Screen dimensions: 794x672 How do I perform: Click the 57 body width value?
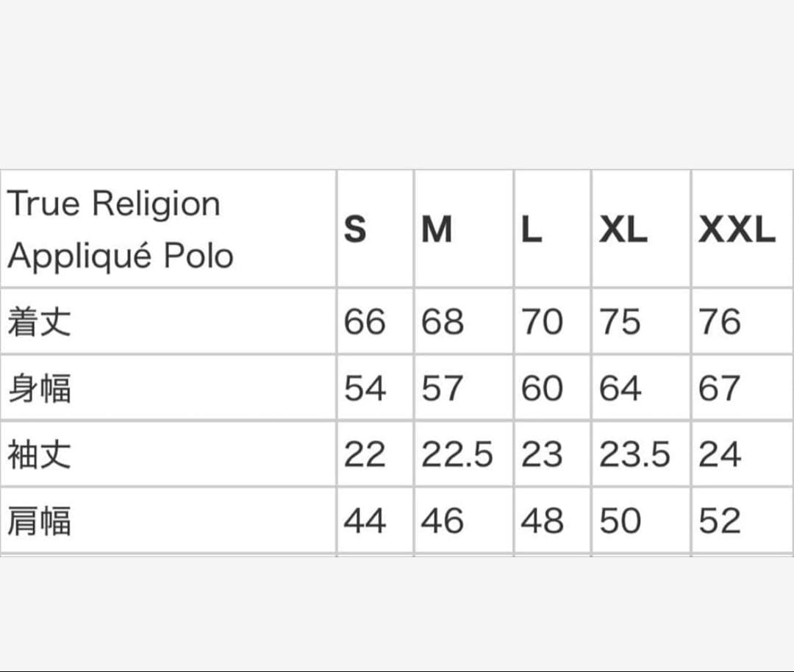click(443, 388)
